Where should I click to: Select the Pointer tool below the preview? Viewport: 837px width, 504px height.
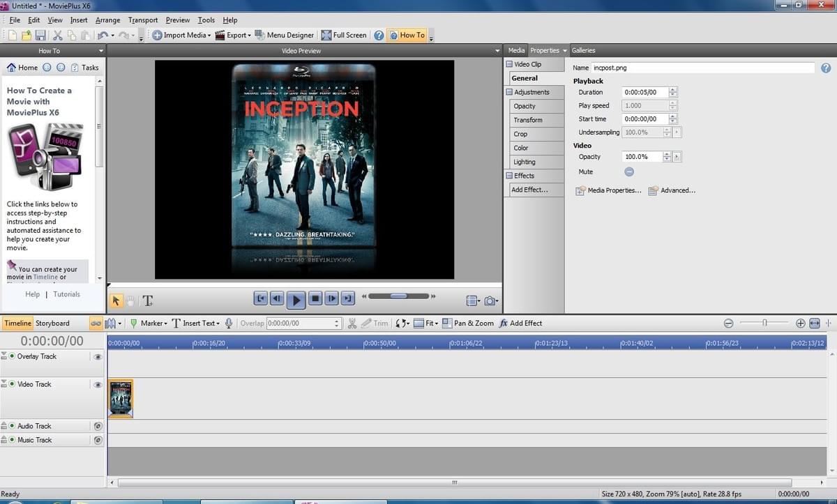pyautogui.click(x=116, y=300)
